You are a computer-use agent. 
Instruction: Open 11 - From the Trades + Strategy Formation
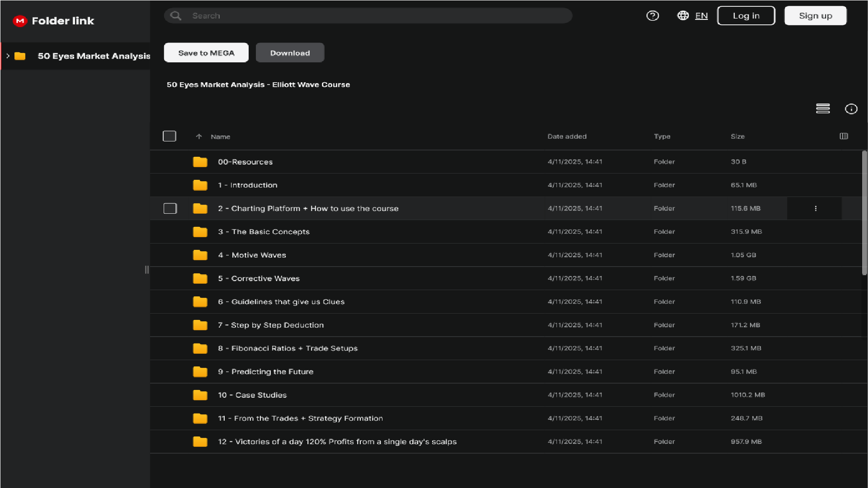tap(300, 418)
